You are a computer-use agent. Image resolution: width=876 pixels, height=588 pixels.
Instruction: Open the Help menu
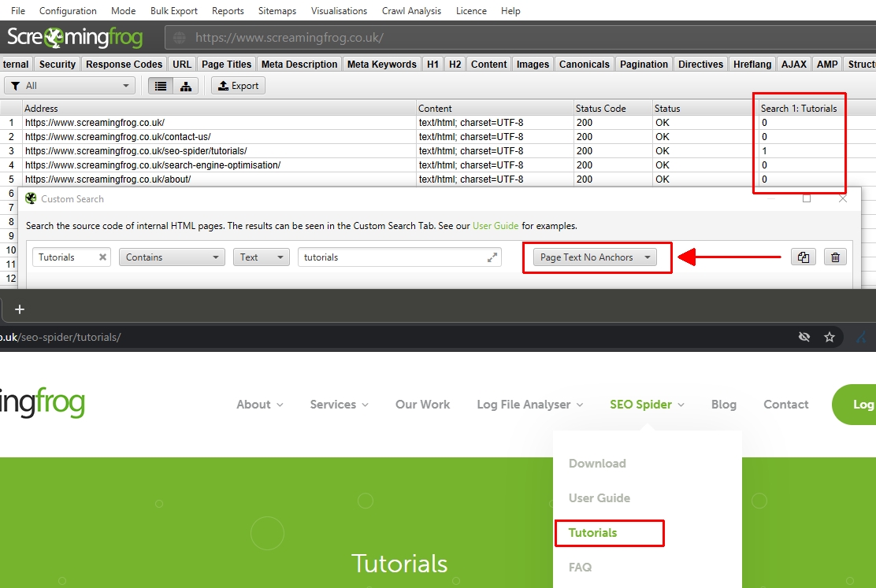[x=510, y=10]
